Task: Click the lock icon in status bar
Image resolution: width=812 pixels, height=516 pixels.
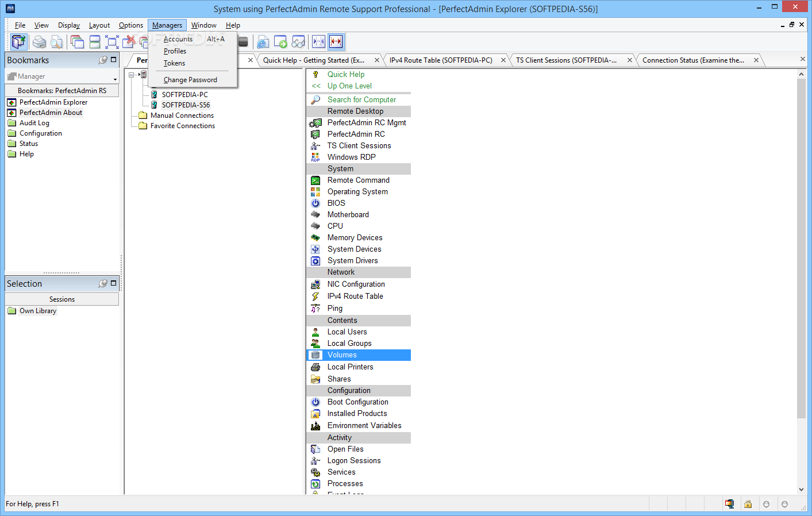Action: (x=748, y=504)
